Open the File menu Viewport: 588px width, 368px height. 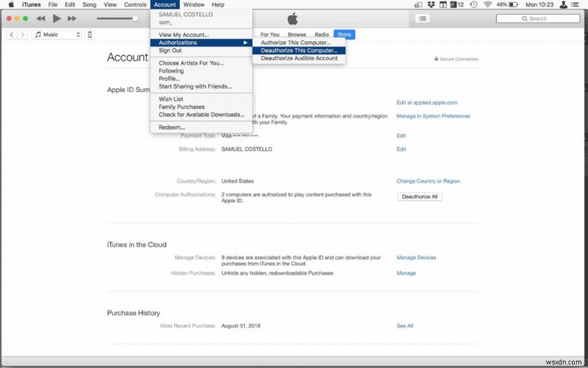tap(53, 4)
